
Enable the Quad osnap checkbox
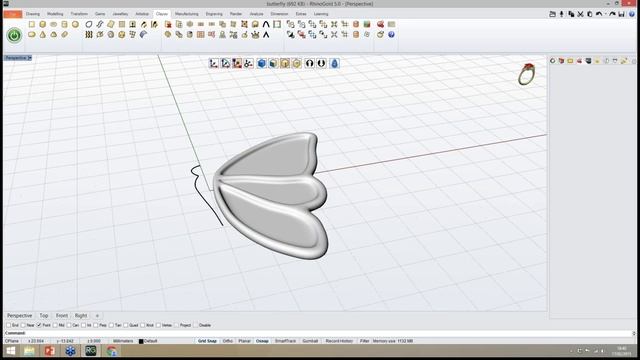[126, 325]
